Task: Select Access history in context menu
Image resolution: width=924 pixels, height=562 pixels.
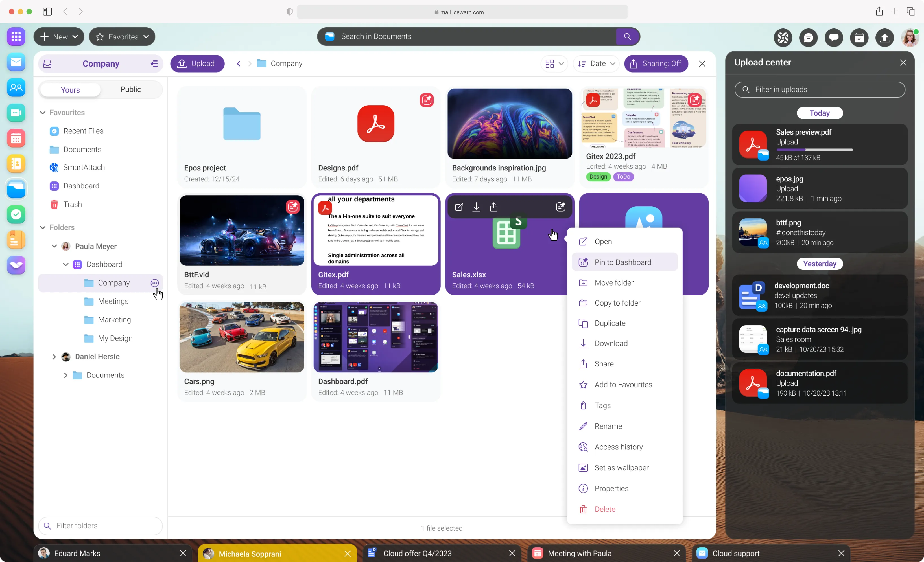Action: point(618,447)
